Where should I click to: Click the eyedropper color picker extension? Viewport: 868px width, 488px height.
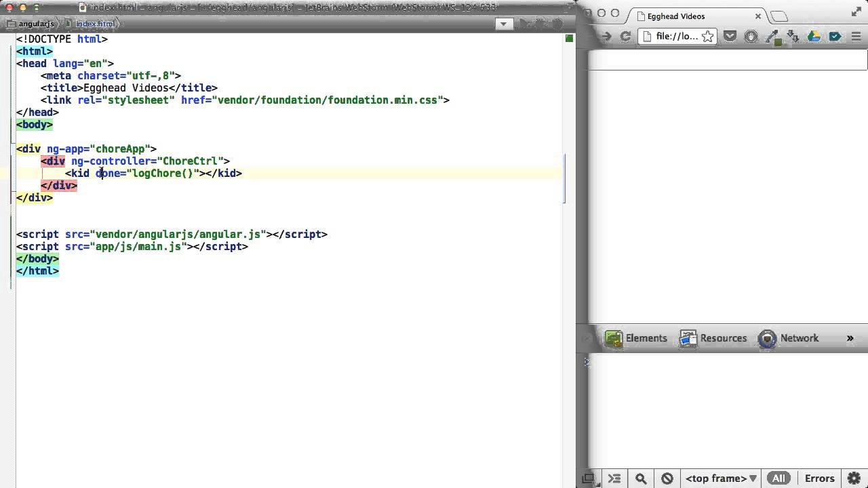[772, 37]
